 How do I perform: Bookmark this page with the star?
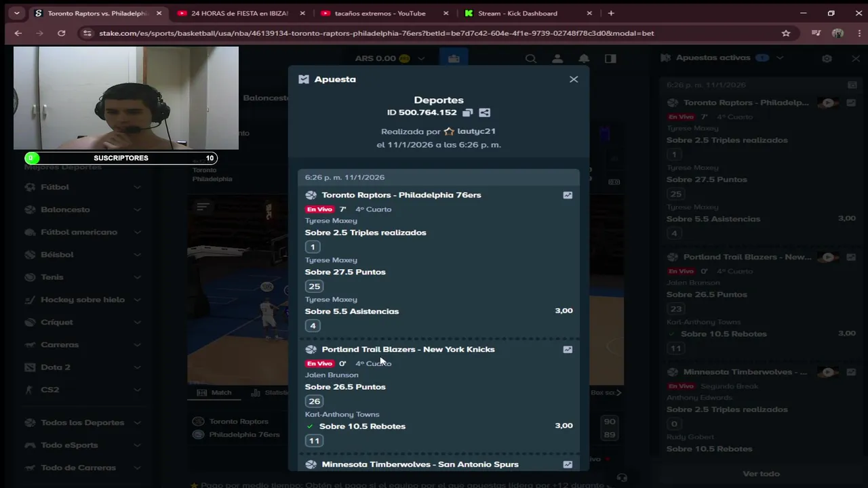786,33
